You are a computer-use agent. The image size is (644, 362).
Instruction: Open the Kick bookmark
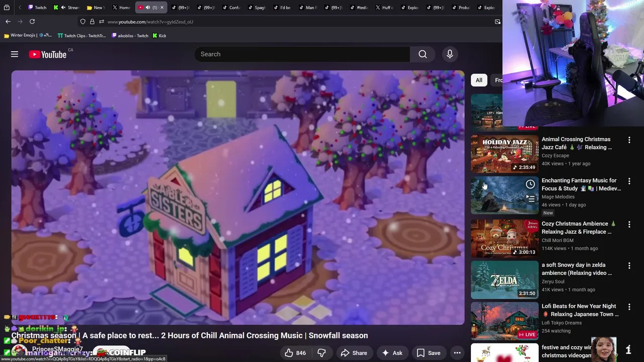[x=159, y=36]
